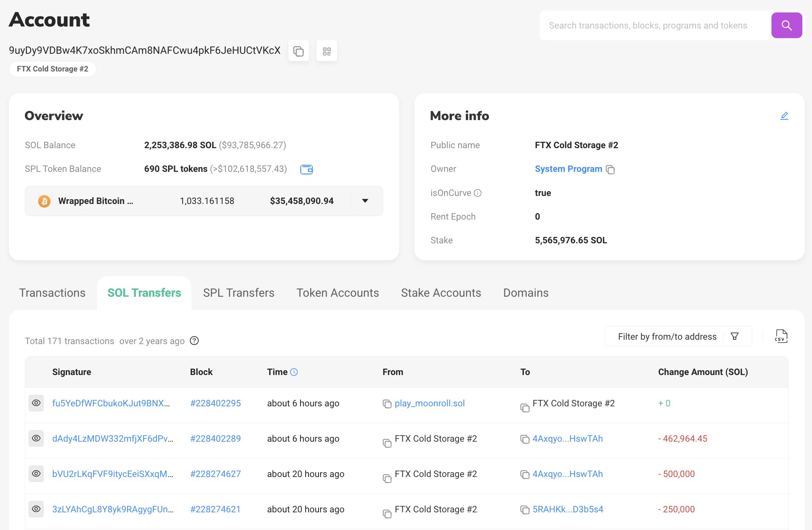Image resolution: width=812 pixels, height=530 pixels.
Task: View the Stake Accounts tab
Action: (441, 293)
